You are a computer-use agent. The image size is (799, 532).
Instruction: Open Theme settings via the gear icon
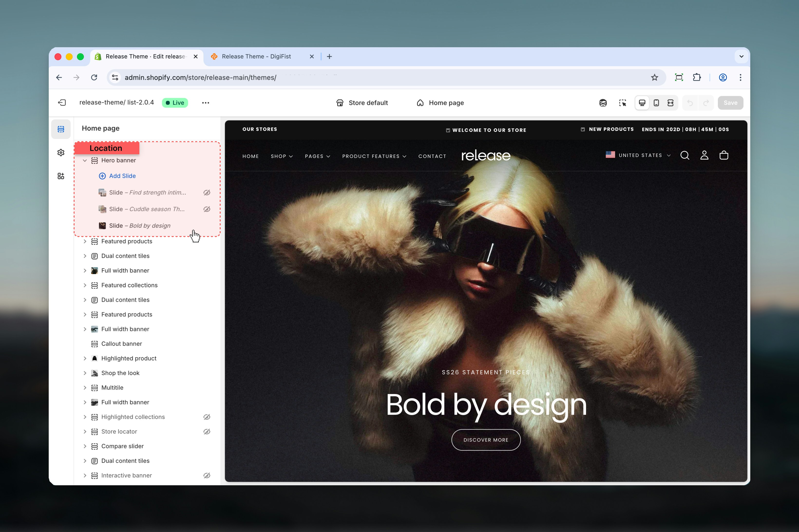(x=61, y=152)
